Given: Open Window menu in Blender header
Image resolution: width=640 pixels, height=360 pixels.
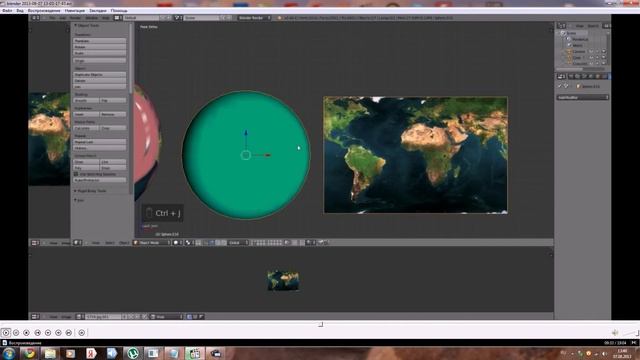Looking at the screenshot, I should [91, 18].
